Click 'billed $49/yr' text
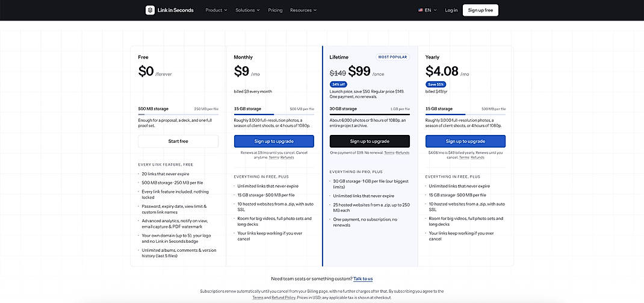 pyautogui.click(x=436, y=92)
